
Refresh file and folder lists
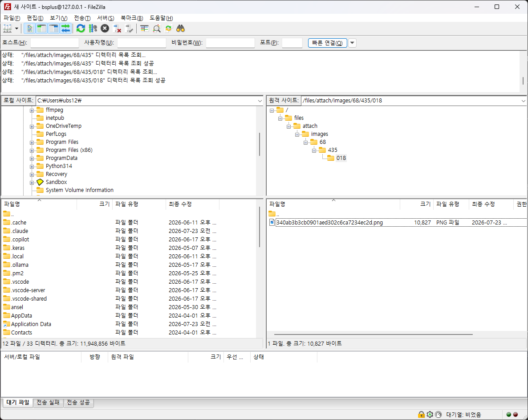pyautogui.click(x=81, y=29)
